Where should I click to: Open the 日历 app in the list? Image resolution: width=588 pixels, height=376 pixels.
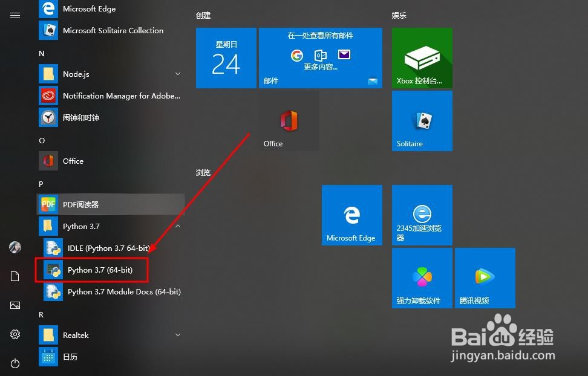click(x=112, y=357)
